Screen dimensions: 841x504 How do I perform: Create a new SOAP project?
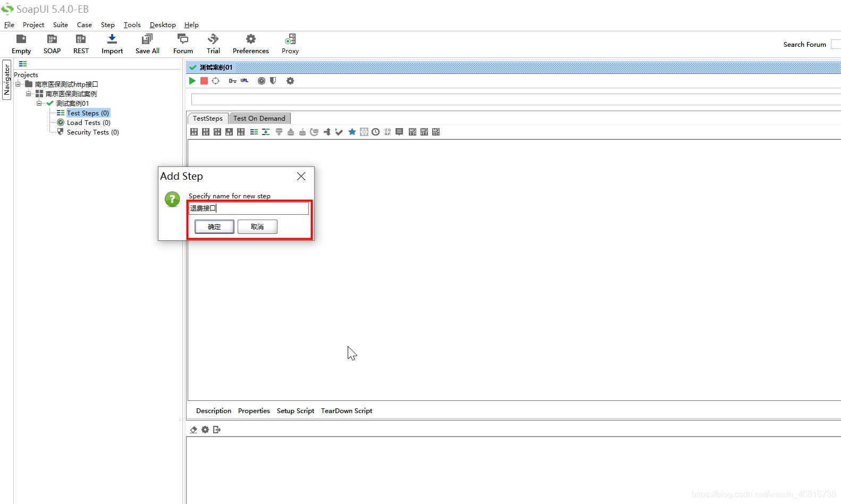coord(52,44)
